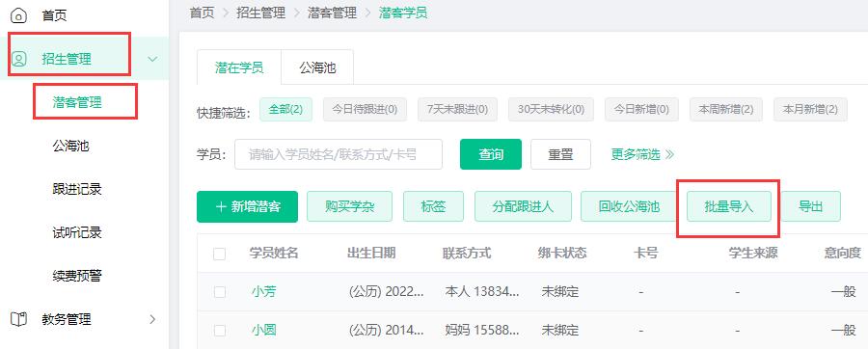Click the 分配跟进人 button
The image size is (868, 349).
522,207
